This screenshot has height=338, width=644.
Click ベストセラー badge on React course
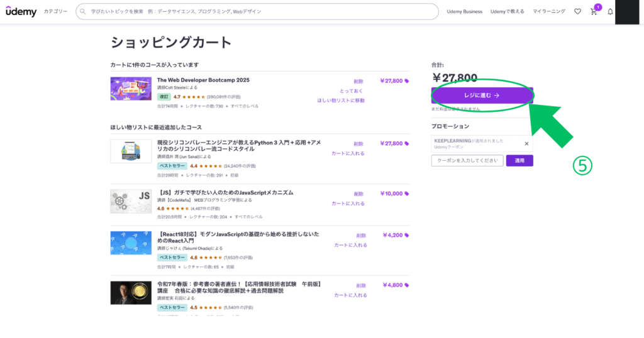tap(172, 258)
